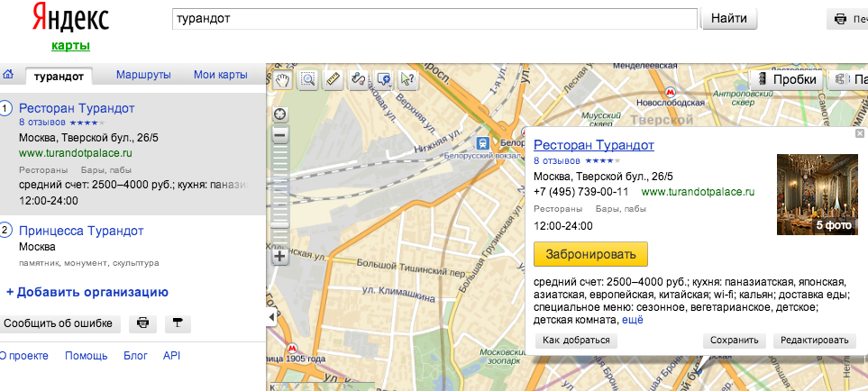
Task: Go to home tab icon
Action: pyautogui.click(x=8, y=75)
